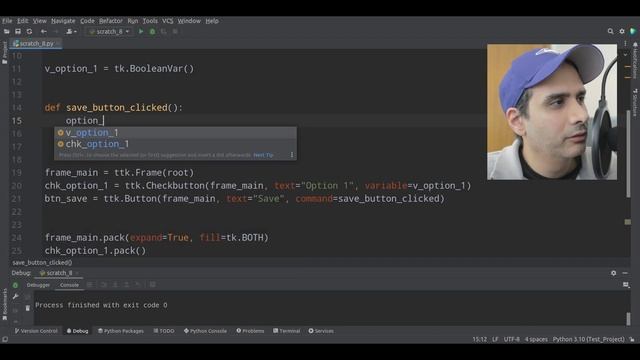Click the Debug layout settings icon
The width and height of the screenshot is (640, 360).
click(626, 285)
